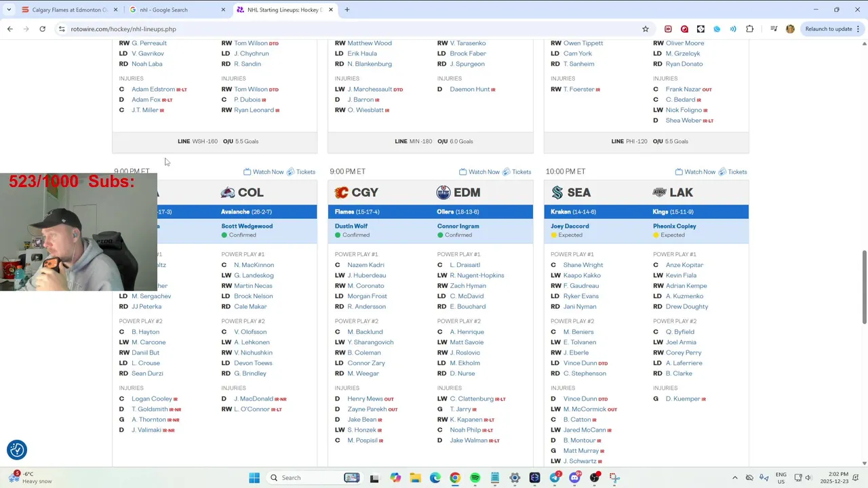868x488 pixels.
Task: Open Spotify from taskbar
Action: point(475,478)
